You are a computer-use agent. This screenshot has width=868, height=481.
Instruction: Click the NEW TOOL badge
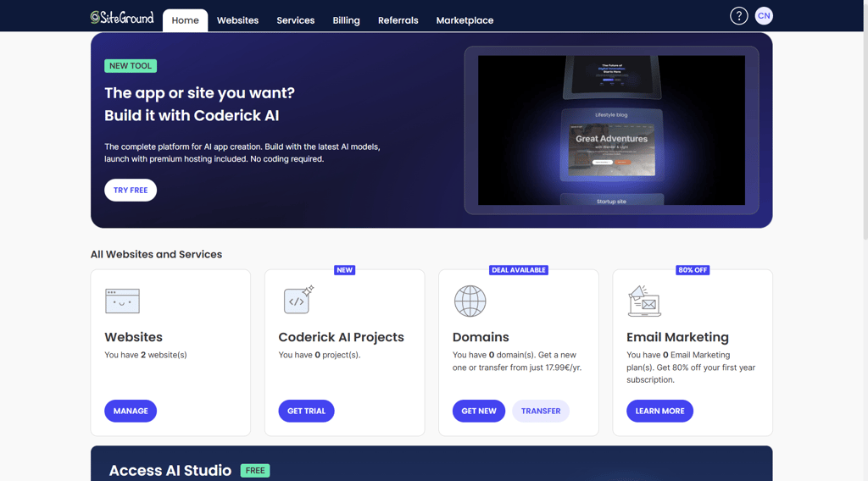[x=131, y=66]
